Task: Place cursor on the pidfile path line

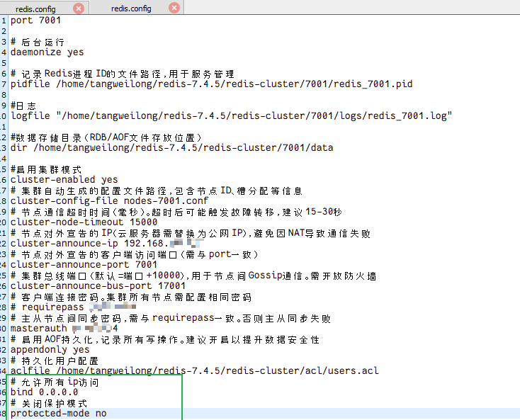Action: coord(211,84)
